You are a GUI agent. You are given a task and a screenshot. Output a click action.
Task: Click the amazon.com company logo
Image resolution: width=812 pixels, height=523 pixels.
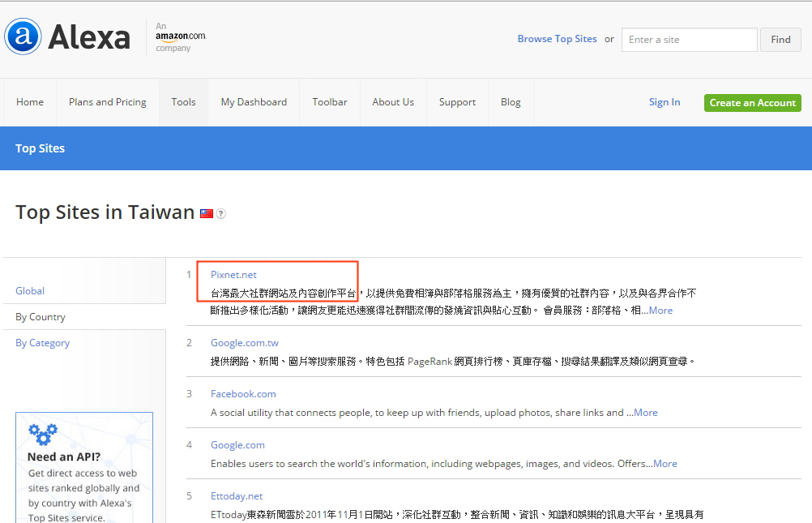pos(181,37)
